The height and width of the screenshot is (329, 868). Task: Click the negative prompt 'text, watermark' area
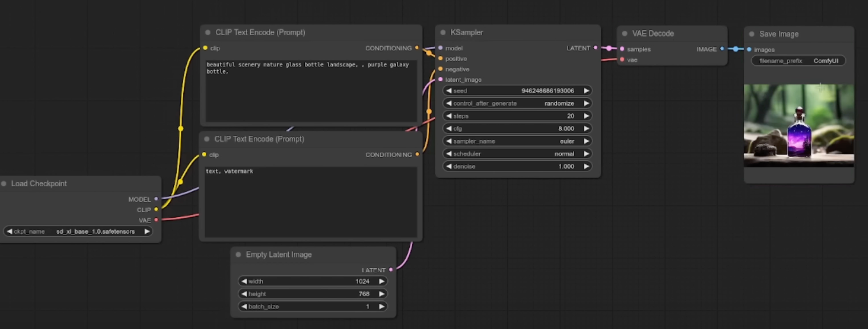[311, 202]
